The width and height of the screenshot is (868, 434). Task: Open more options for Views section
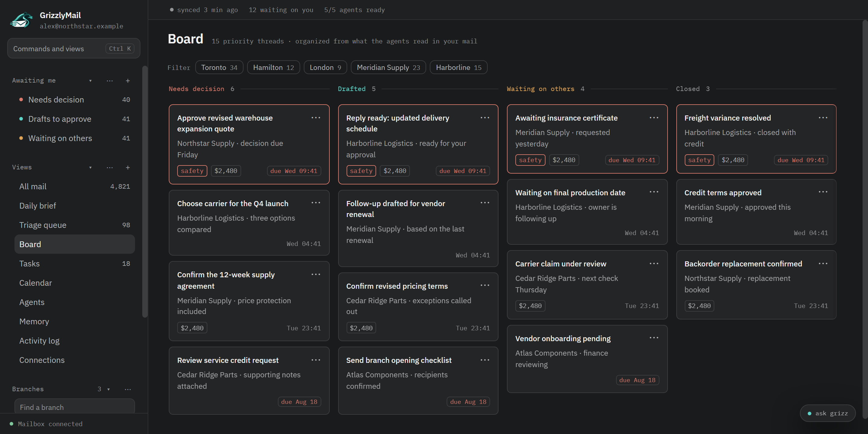coord(110,168)
